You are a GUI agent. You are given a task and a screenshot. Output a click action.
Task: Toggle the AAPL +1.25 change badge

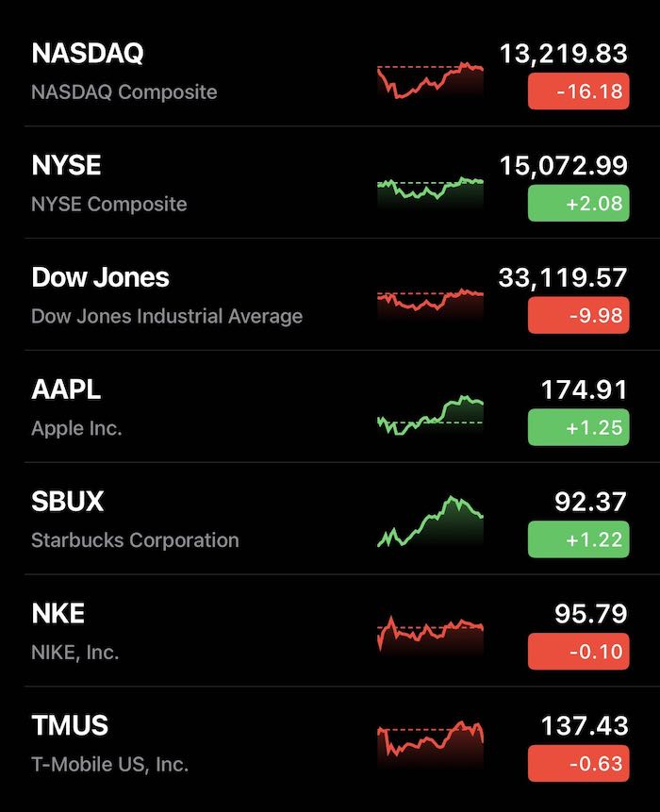(578, 427)
